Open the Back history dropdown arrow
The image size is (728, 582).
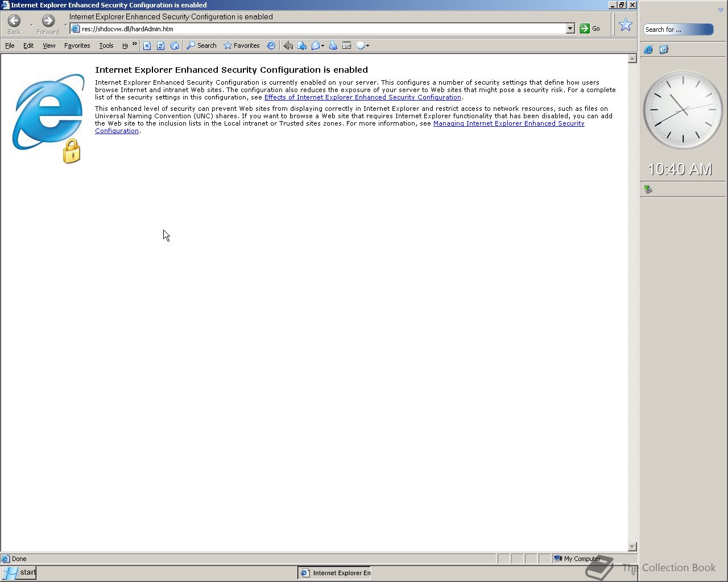31,24
